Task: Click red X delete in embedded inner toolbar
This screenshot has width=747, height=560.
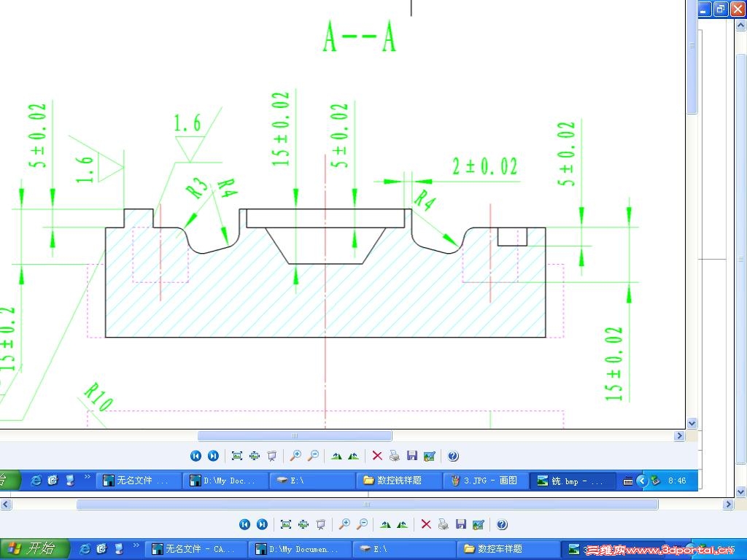Action: click(x=377, y=456)
